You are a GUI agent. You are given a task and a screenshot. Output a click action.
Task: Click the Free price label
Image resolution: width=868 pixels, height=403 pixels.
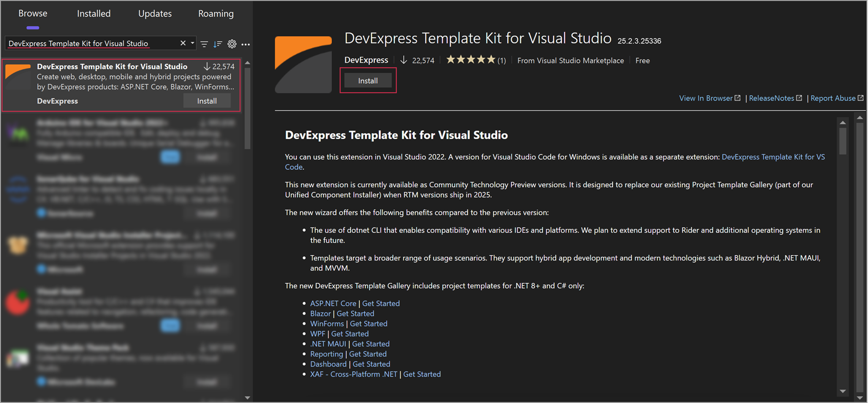[x=643, y=61]
